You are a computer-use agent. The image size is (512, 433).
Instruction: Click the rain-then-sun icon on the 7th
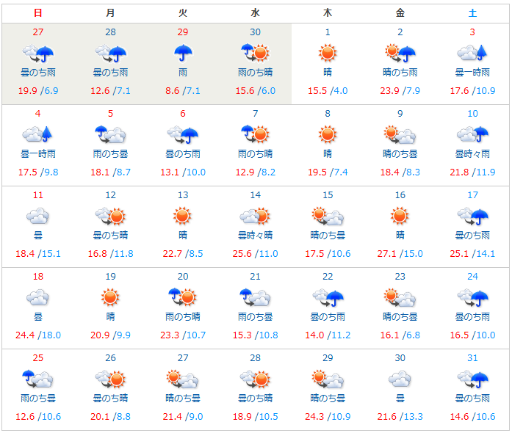(x=255, y=134)
